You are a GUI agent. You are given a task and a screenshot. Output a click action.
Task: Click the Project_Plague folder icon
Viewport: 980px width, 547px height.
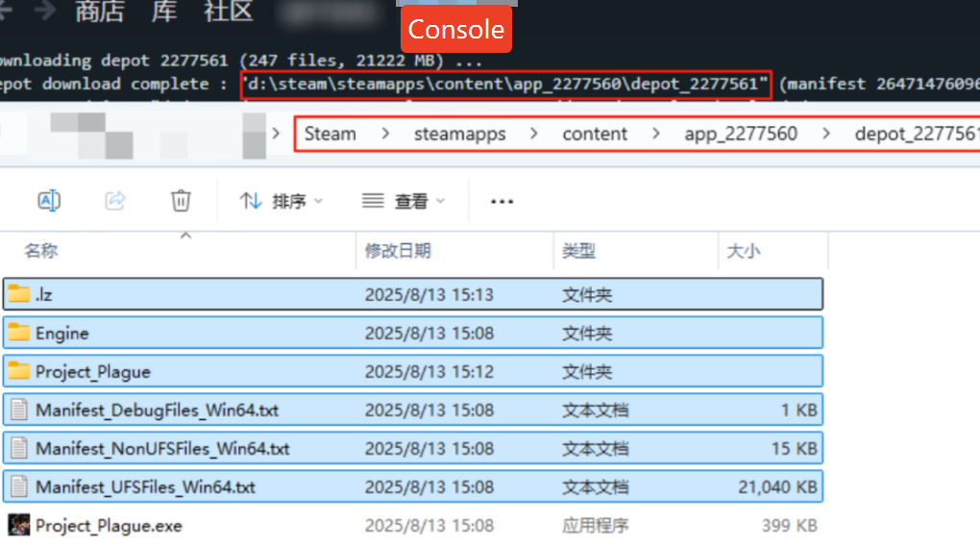(x=19, y=371)
